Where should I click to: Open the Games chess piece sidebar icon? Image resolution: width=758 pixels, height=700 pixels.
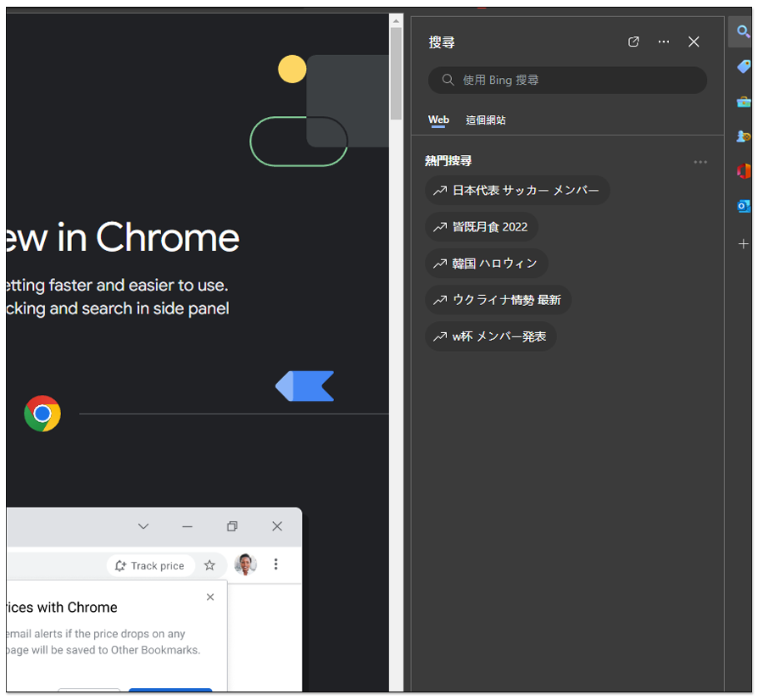[743, 136]
